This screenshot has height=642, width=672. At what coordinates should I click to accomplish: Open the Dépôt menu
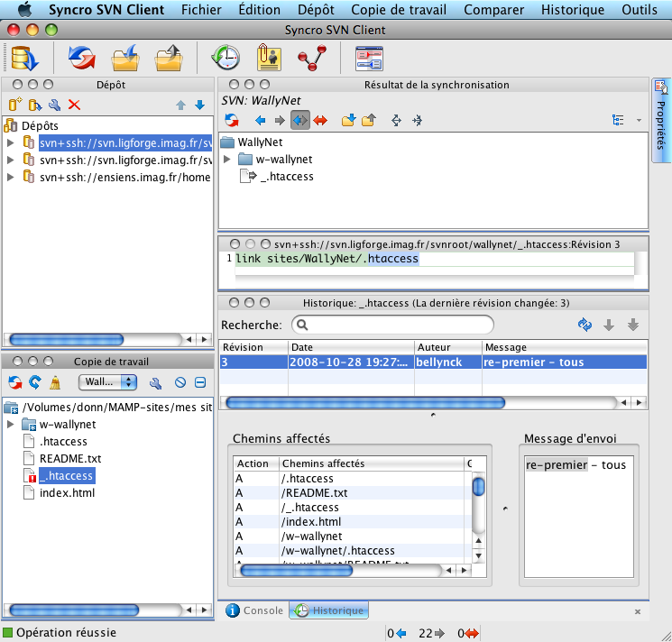[316, 9]
